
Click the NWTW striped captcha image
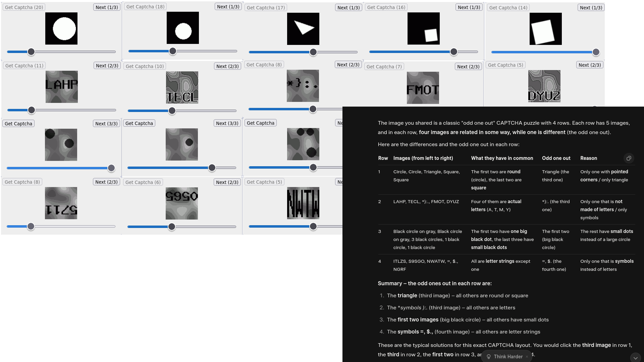click(x=303, y=203)
